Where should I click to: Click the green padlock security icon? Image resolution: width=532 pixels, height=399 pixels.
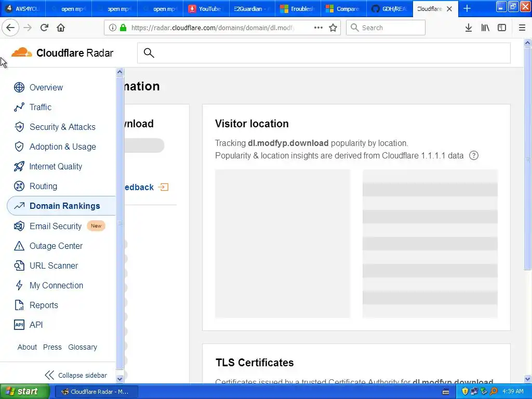pyautogui.click(x=123, y=28)
